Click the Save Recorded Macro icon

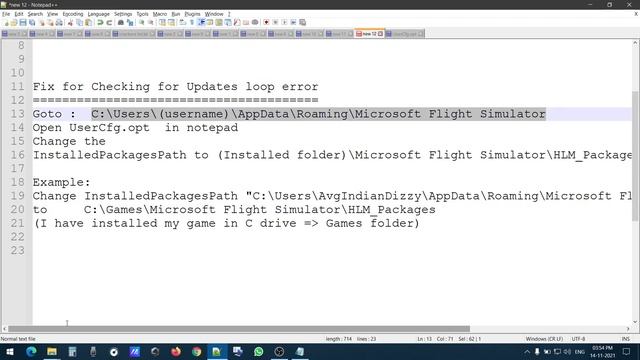pyautogui.click(x=302, y=22)
